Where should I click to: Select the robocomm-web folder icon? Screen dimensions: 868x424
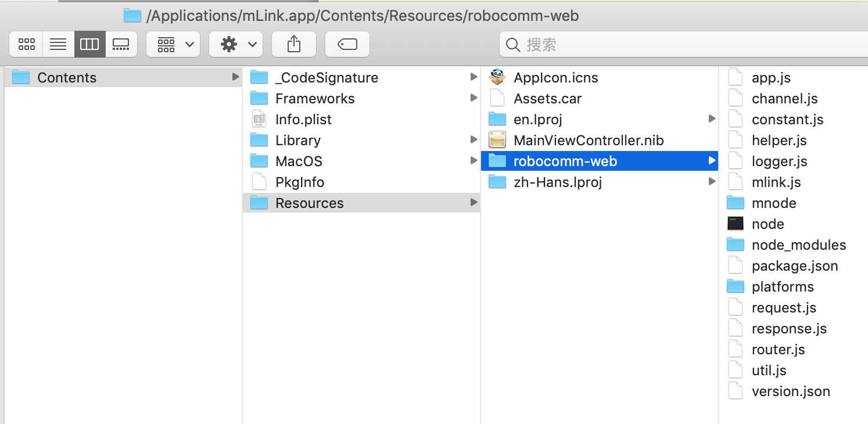tap(497, 161)
